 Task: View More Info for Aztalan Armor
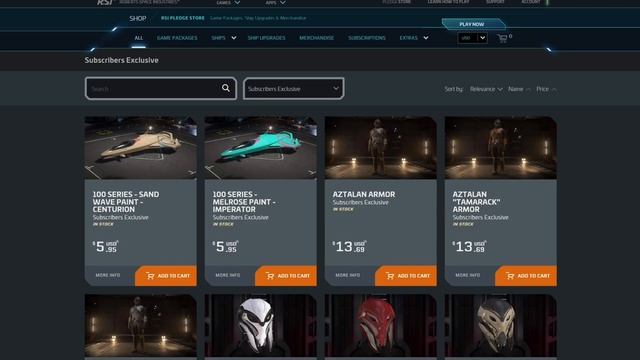348,276
